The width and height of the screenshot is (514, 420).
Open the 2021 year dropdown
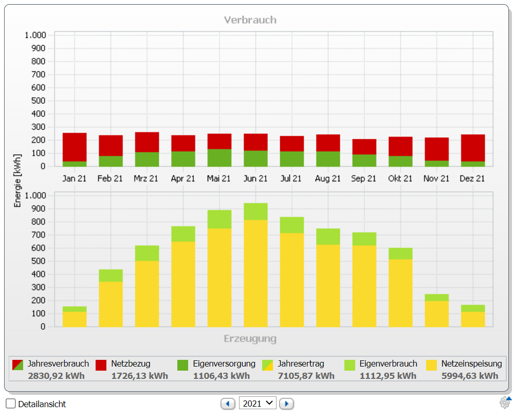click(x=258, y=403)
